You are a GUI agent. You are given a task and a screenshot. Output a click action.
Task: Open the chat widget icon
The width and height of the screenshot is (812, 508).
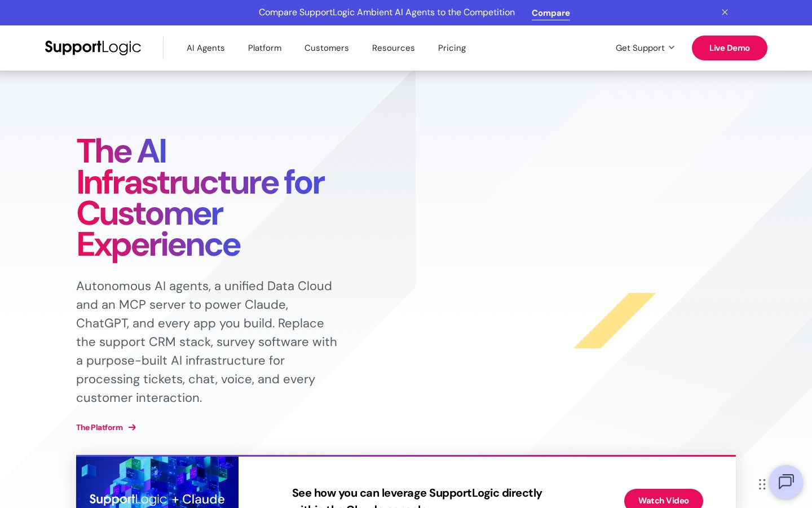[786, 482]
